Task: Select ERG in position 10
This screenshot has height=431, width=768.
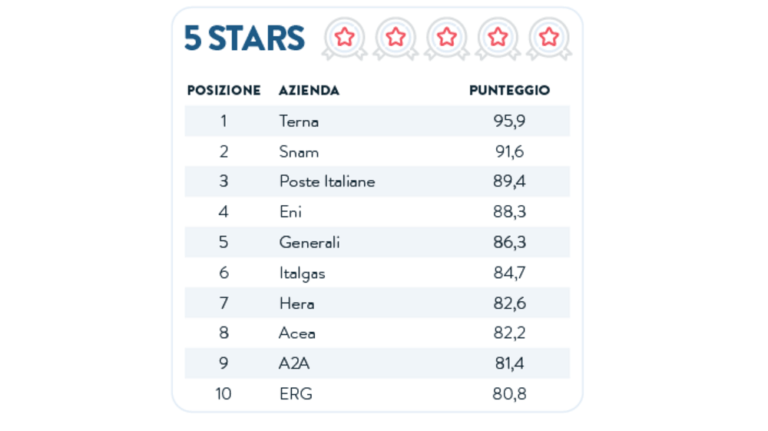Action: pyautogui.click(x=295, y=394)
